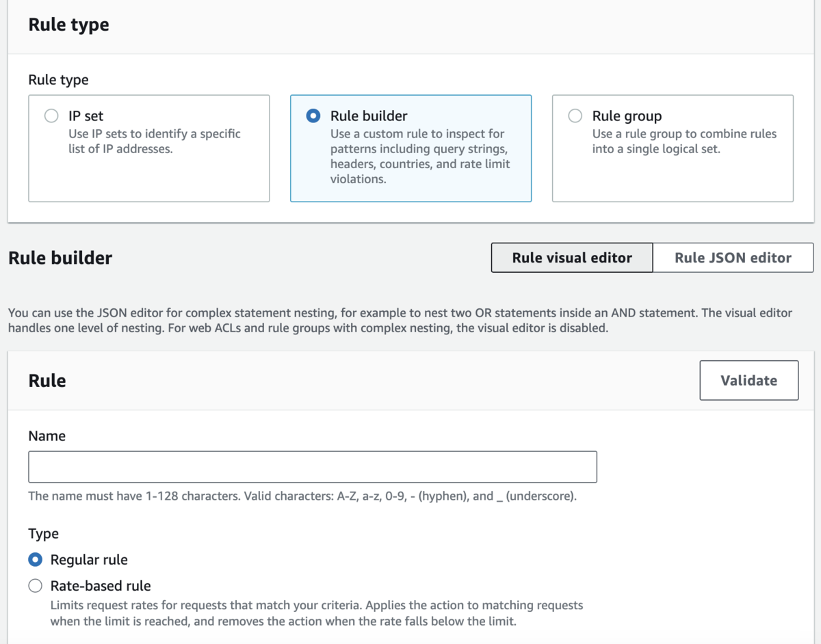Choose Rate-based rule option
This screenshot has width=821, height=644.
click(36, 586)
